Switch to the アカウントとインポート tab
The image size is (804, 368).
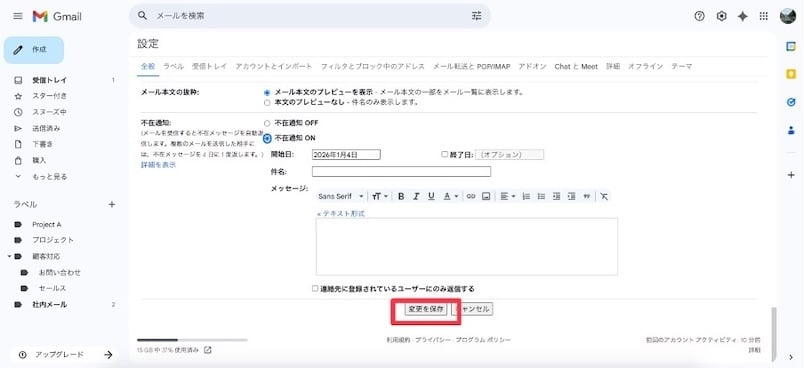(274, 67)
